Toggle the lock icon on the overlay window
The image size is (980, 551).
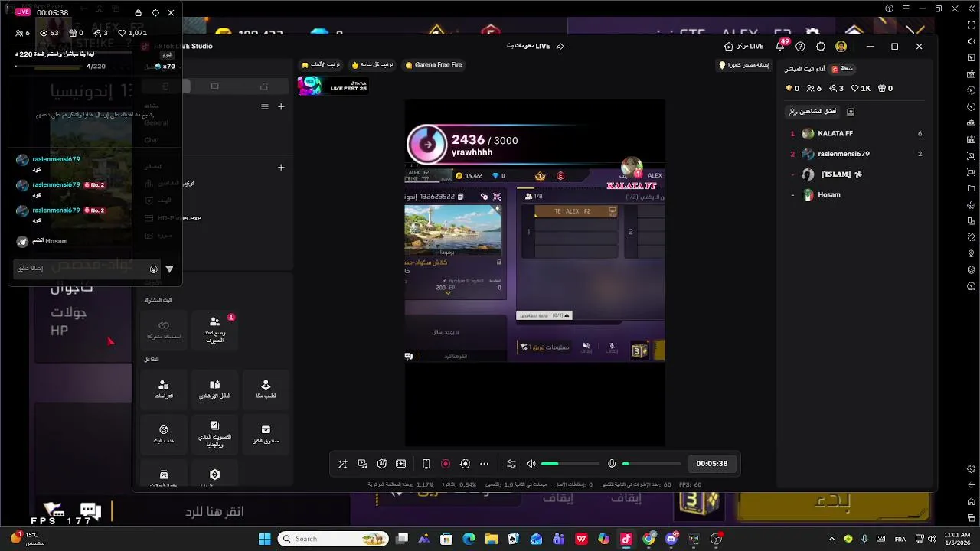click(138, 13)
